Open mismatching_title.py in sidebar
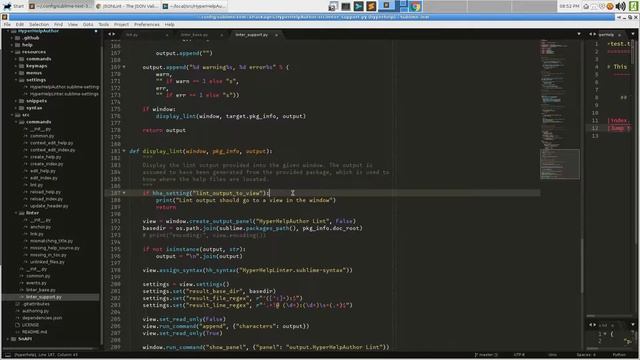 [x=51, y=241]
